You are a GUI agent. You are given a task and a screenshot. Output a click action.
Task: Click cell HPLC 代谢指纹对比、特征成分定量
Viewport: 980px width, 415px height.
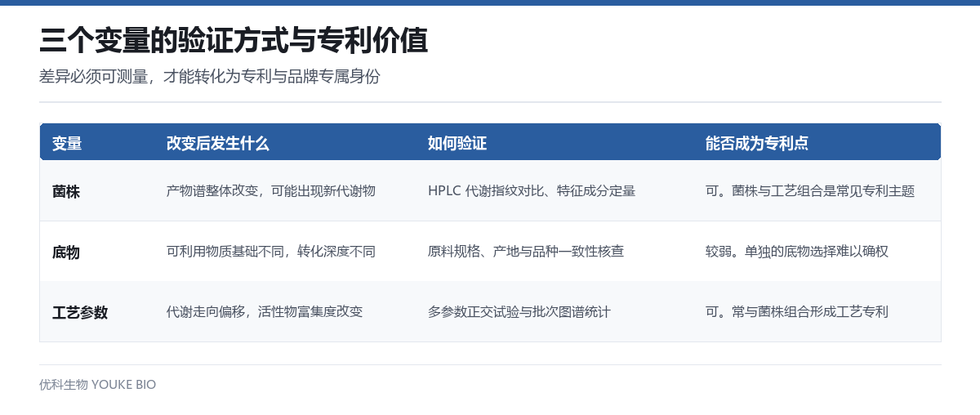(x=532, y=191)
